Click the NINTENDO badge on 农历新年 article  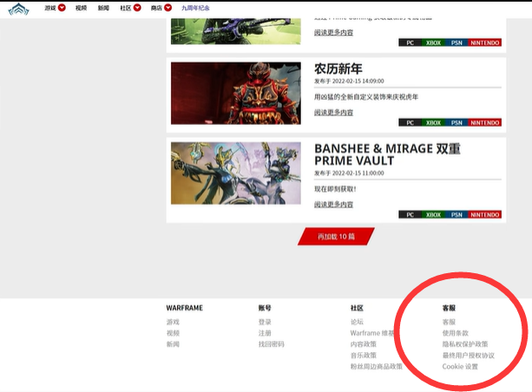(485, 123)
